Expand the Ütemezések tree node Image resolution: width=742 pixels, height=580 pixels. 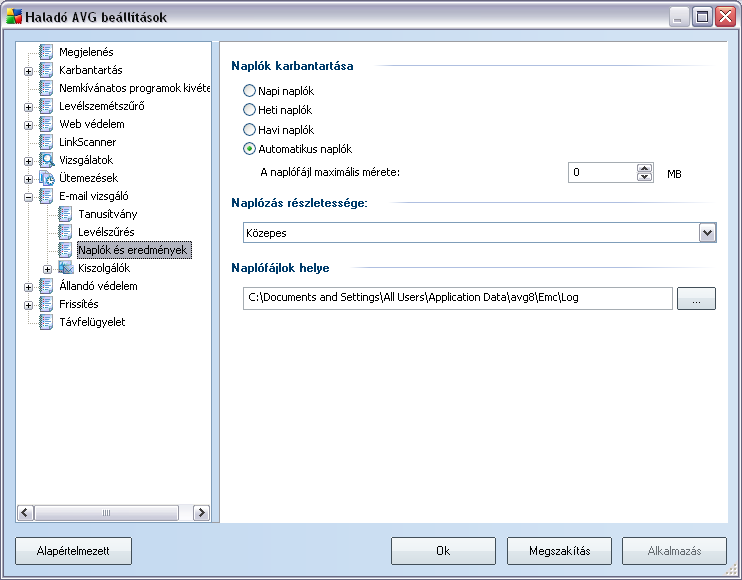pos(28,179)
